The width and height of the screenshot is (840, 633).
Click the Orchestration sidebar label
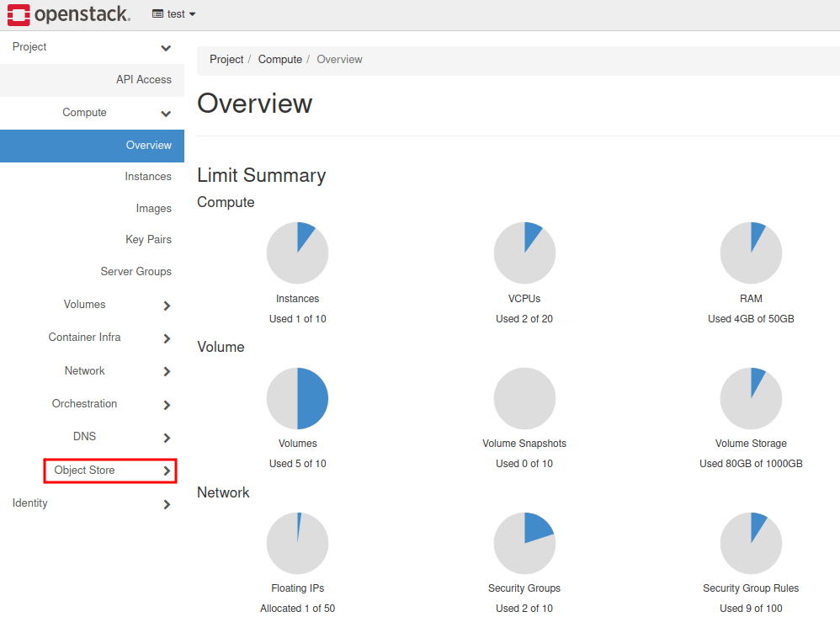85,403
